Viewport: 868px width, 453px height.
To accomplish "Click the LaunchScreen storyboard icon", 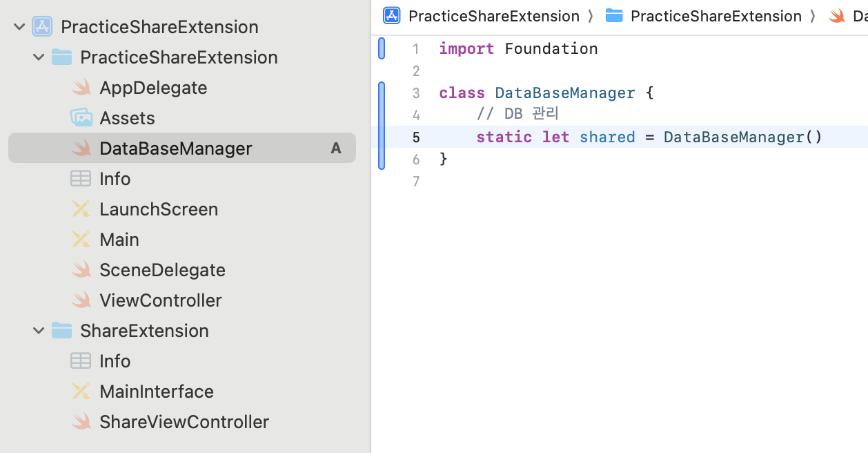I will click(x=81, y=209).
